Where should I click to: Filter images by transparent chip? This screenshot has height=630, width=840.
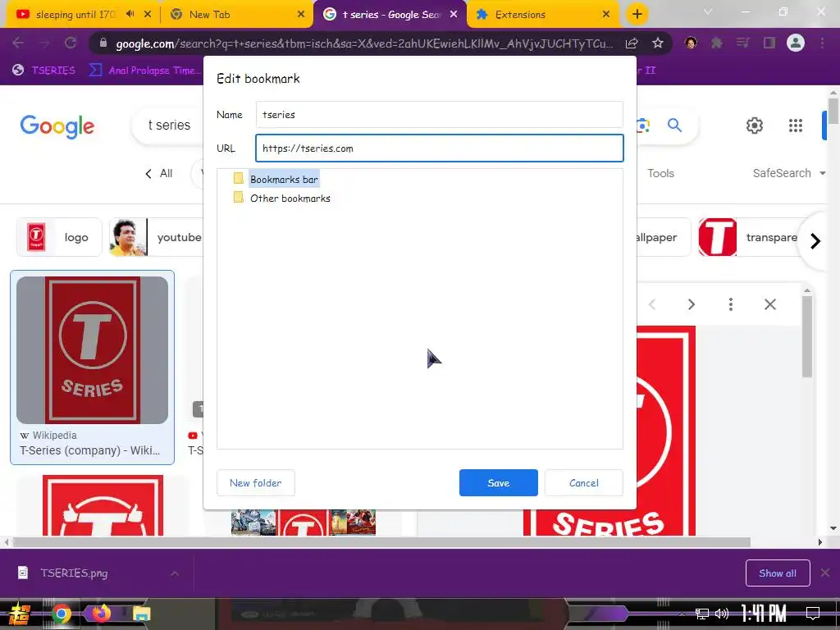[x=750, y=237]
